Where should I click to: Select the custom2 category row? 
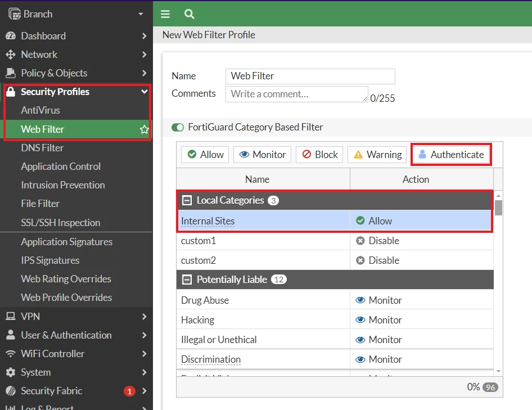[x=335, y=260]
